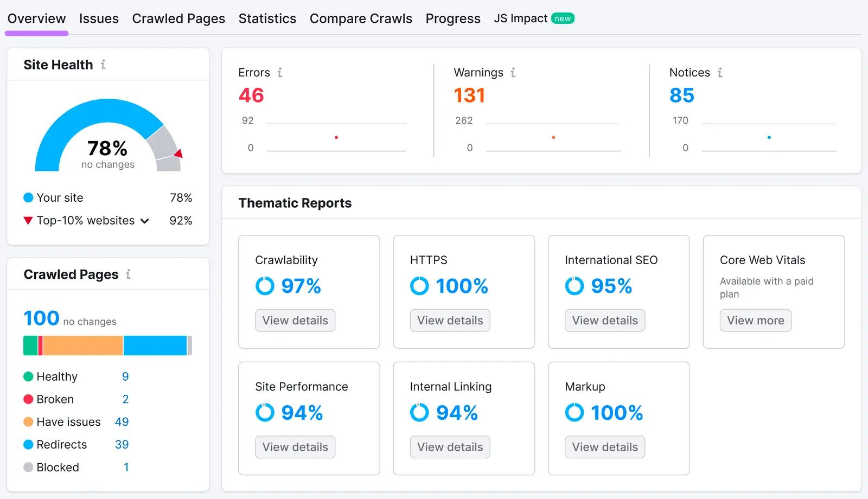The height and width of the screenshot is (499, 868).
Task: Click the Site Performance progress ring icon
Action: [x=265, y=412]
